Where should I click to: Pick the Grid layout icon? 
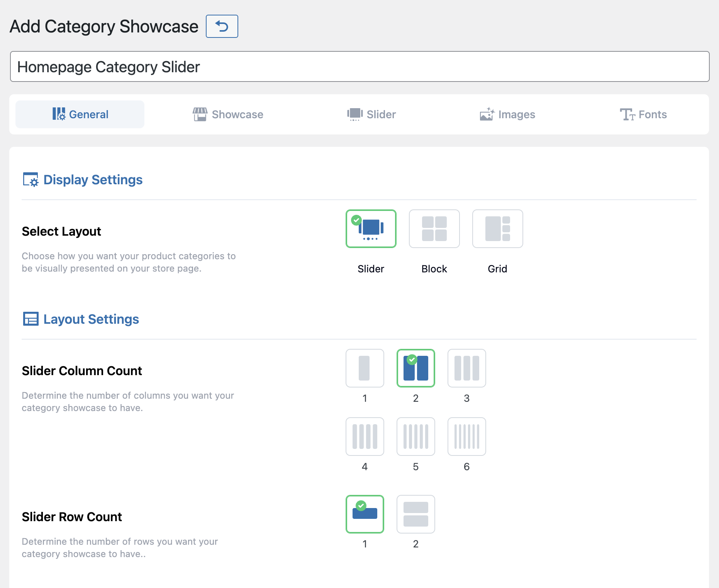(497, 229)
